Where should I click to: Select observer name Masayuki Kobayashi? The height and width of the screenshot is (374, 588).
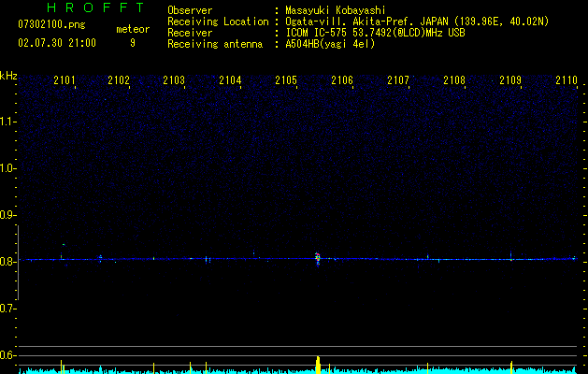[x=336, y=10]
